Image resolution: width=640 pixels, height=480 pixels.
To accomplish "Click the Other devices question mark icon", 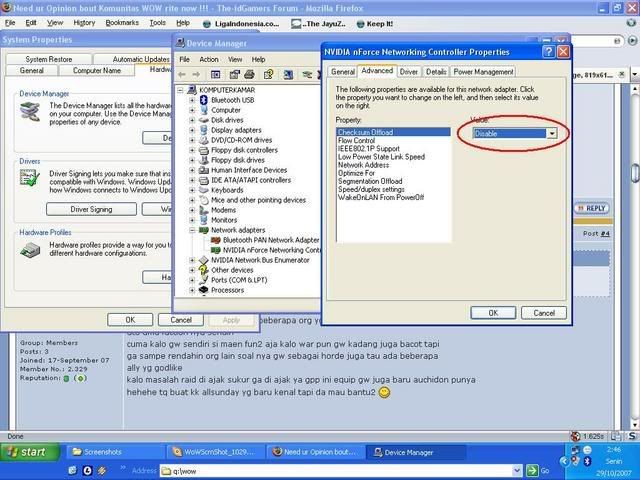I will click(204, 270).
